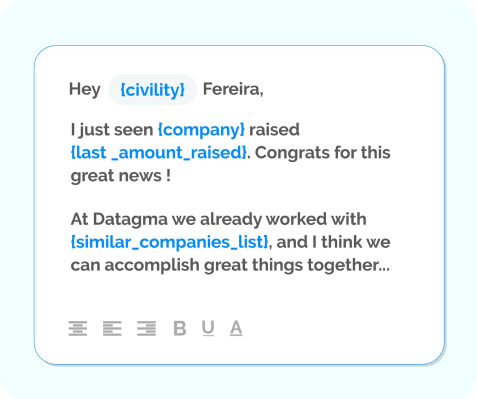
Task: Click the word raised after {company}
Action: [x=274, y=130]
